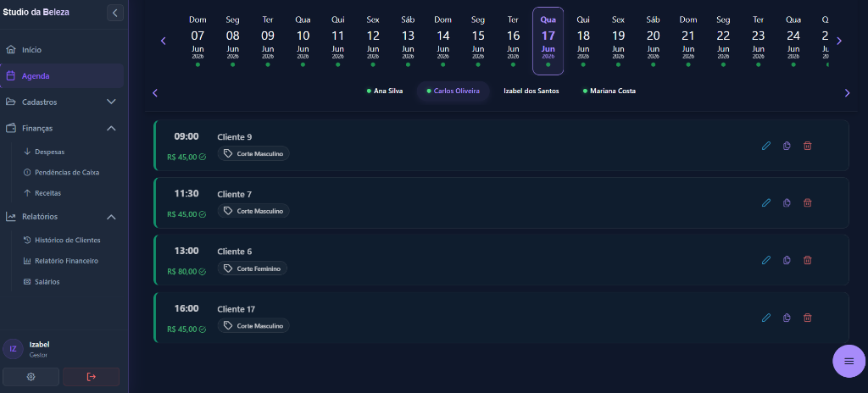The width and height of the screenshot is (868, 393).
Task: Duplicate the 13:00 Cliente 6 appointment
Action: click(x=787, y=260)
